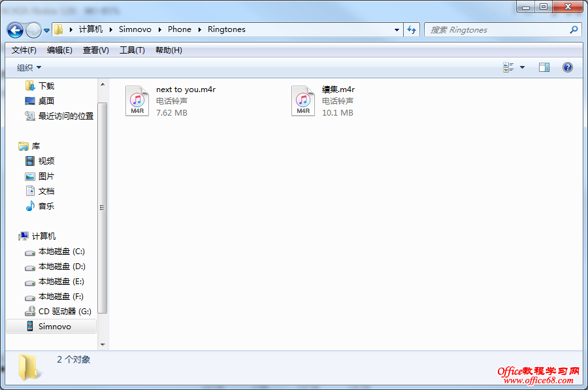
Task: Click the 计算机 computer icon
Action: pyautogui.click(x=24, y=236)
